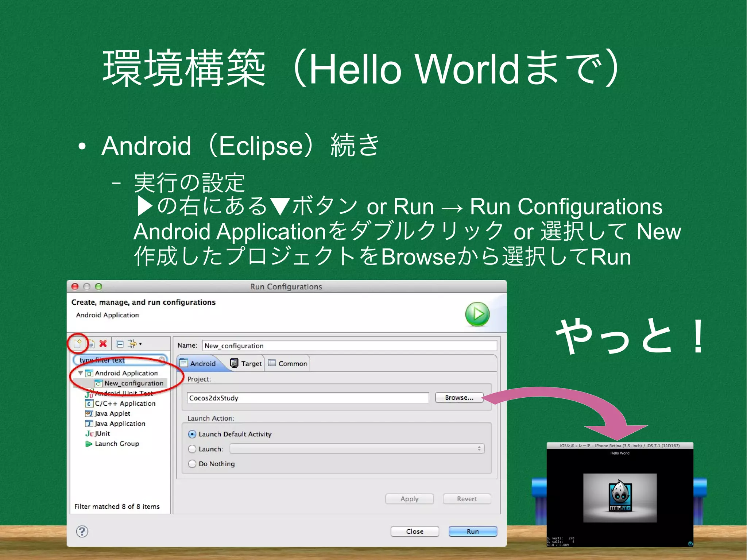Open help with the question mark icon

pos(82,532)
